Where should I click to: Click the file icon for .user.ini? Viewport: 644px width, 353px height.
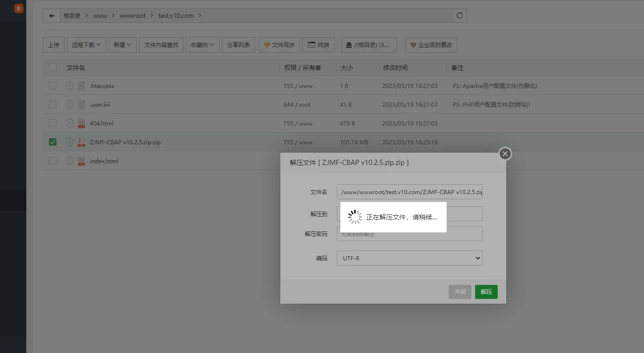(81, 104)
